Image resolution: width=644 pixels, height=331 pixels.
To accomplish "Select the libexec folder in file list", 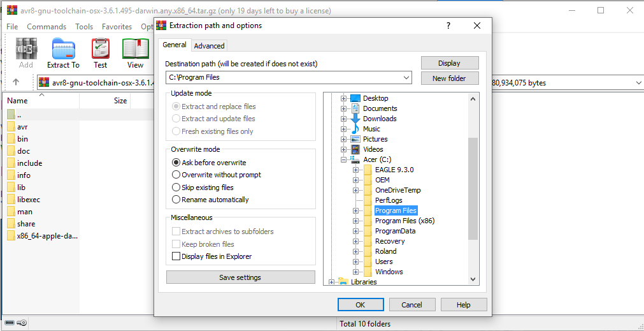I will click(28, 200).
